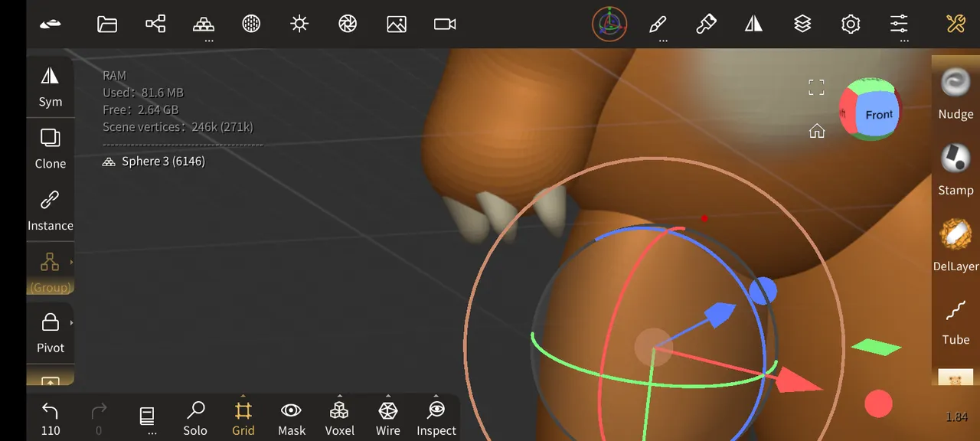Click the RAM Used: 81.6 MB text

pos(143,93)
